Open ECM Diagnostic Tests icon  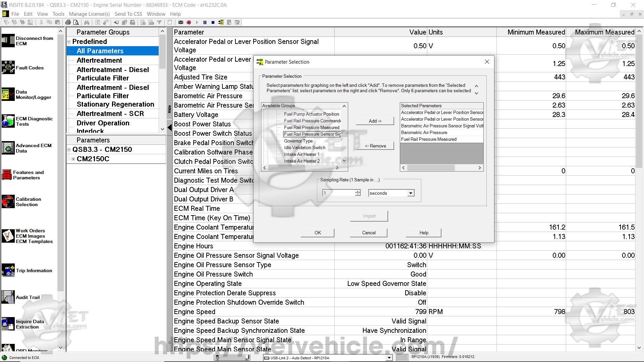pyautogui.click(x=8, y=121)
